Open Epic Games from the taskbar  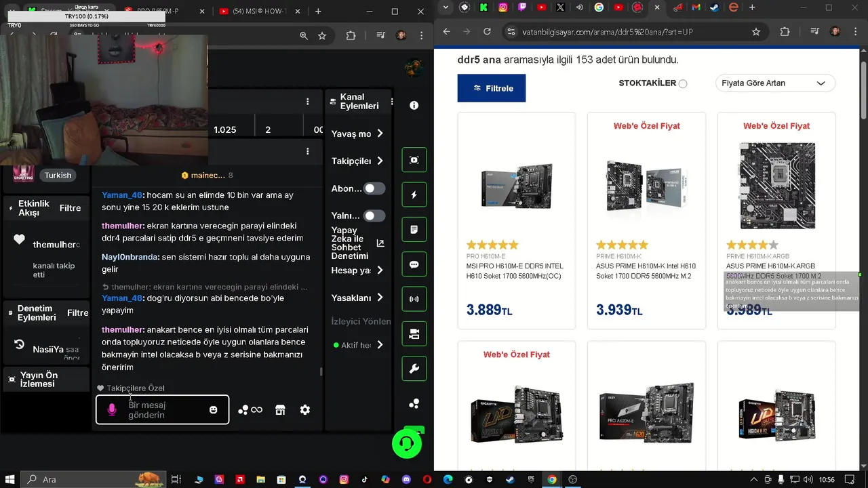tap(532, 479)
